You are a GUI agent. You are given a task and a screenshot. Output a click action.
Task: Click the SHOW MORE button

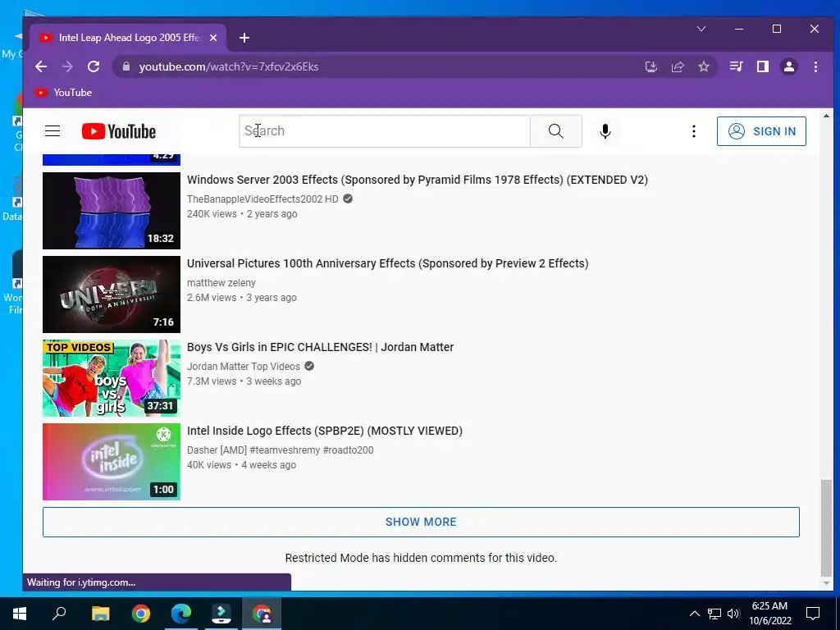(421, 522)
